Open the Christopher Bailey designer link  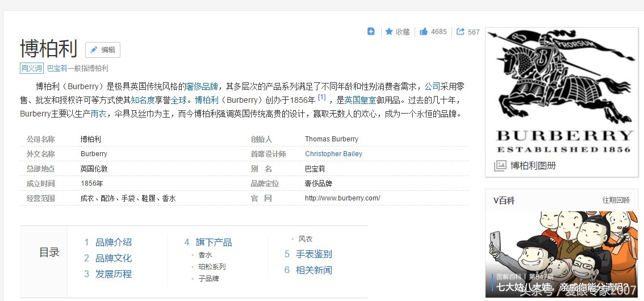tap(333, 154)
